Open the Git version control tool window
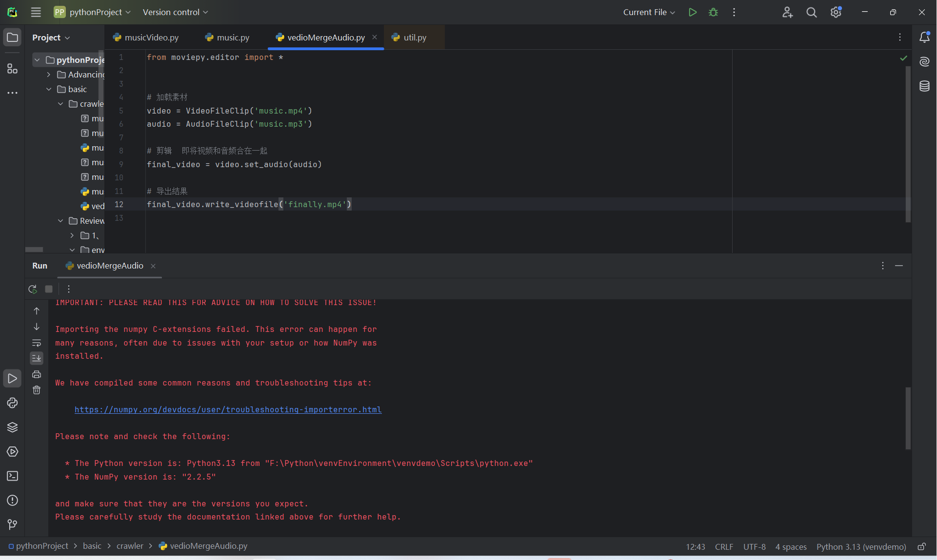This screenshot has width=937, height=560. (x=12, y=524)
